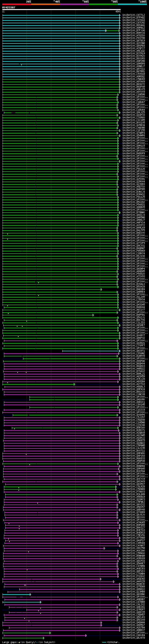Open hit label UniRef100_P93798
Screen dimensions: 149x644
click(x=133, y=38)
